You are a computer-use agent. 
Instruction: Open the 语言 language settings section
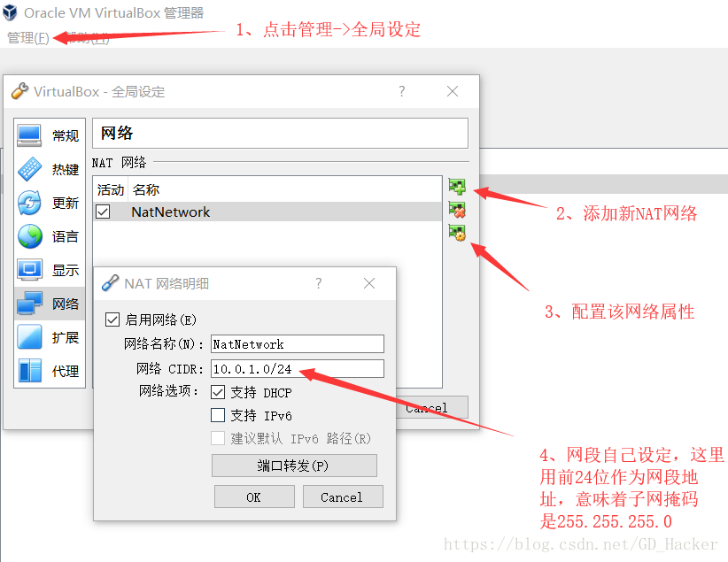pos(50,236)
